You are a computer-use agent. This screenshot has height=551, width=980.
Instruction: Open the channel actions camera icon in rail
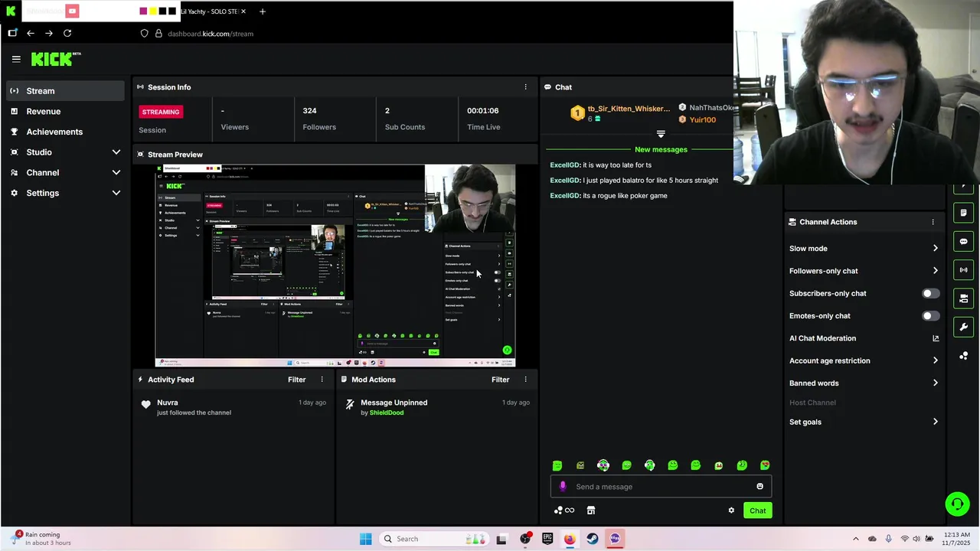pyautogui.click(x=963, y=298)
